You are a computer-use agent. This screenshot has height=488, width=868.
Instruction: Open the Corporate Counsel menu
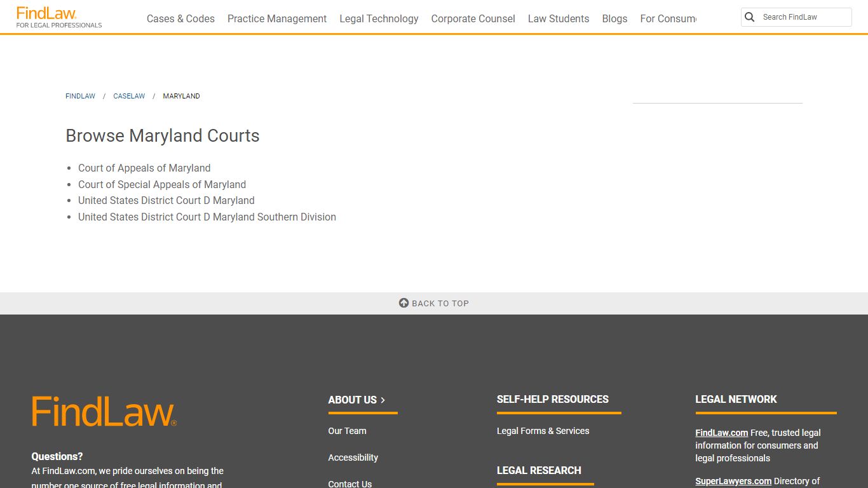click(x=473, y=18)
